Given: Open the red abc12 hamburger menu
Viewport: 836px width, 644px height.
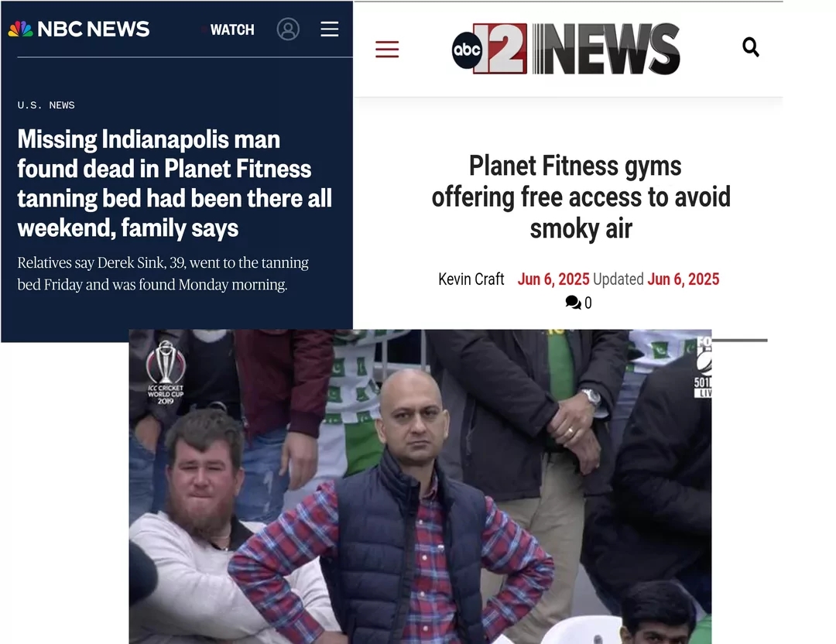Looking at the screenshot, I should (x=387, y=49).
